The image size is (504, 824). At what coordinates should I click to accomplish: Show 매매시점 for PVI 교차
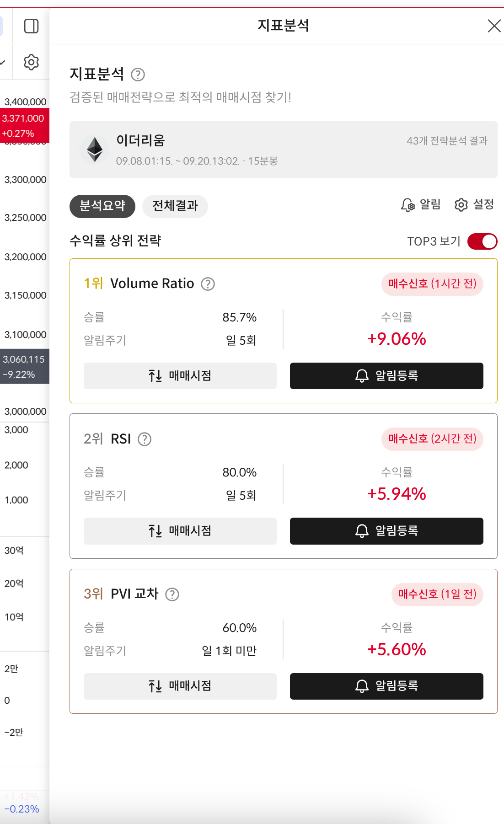[x=180, y=686]
